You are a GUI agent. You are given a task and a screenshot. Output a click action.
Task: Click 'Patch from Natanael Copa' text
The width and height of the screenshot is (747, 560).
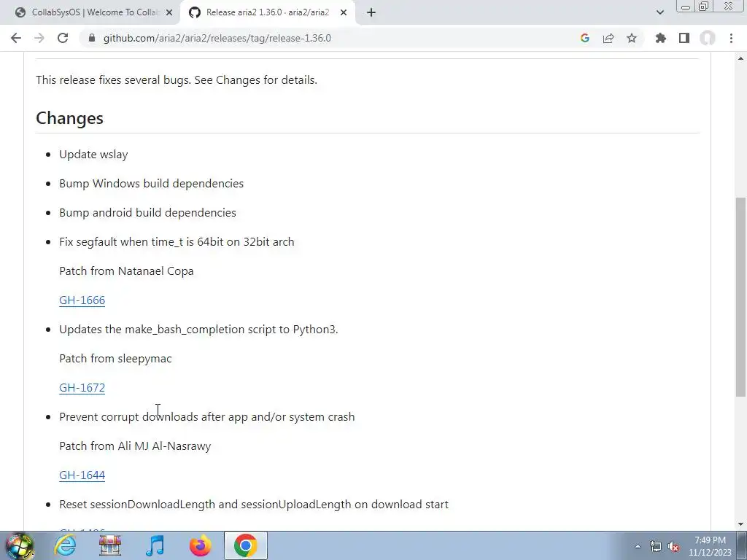click(x=126, y=271)
